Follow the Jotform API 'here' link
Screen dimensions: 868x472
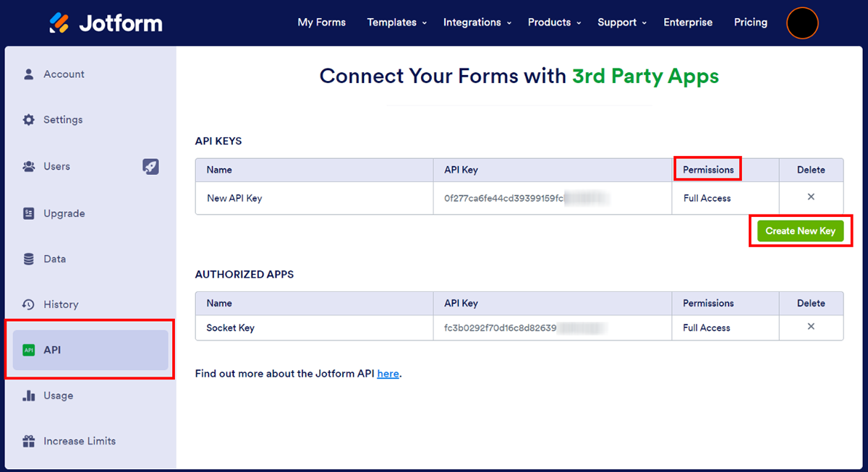(x=388, y=374)
